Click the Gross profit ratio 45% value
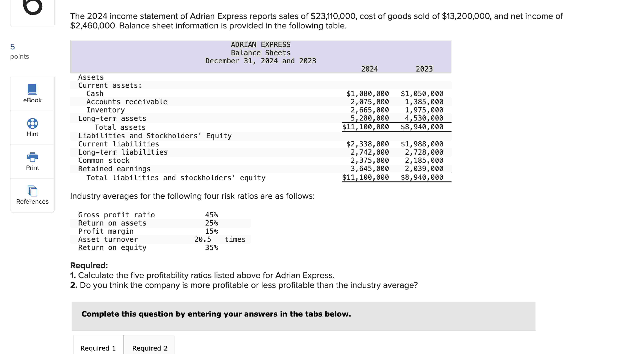The height and width of the screenshot is (354, 644). pyautogui.click(x=211, y=215)
